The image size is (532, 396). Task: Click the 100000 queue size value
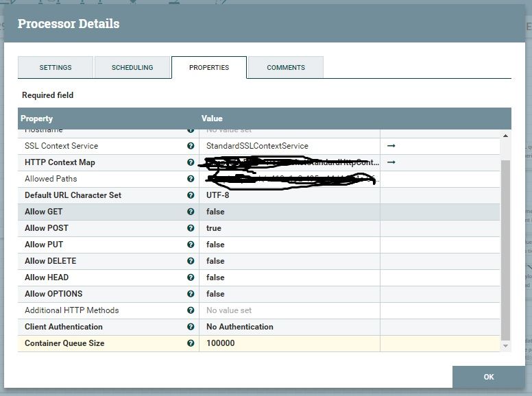pyautogui.click(x=221, y=343)
